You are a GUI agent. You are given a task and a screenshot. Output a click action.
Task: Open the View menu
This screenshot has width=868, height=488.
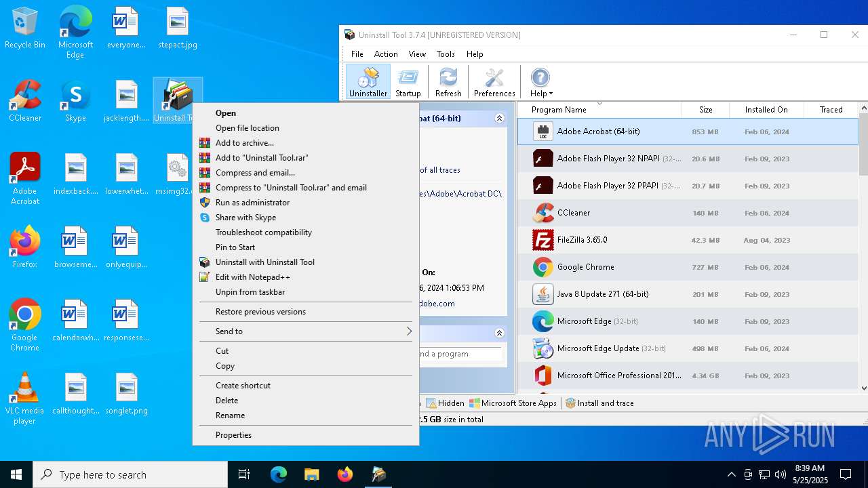pos(417,54)
